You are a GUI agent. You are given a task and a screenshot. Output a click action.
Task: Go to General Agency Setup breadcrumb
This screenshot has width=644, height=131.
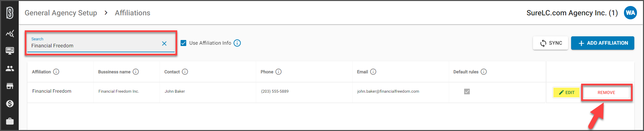coord(61,13)
